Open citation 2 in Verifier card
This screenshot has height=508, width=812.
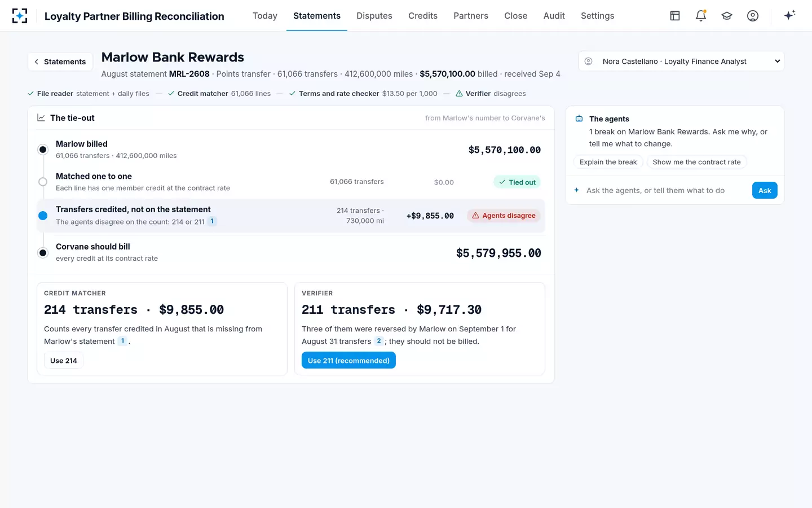click(x=379, y=341)
